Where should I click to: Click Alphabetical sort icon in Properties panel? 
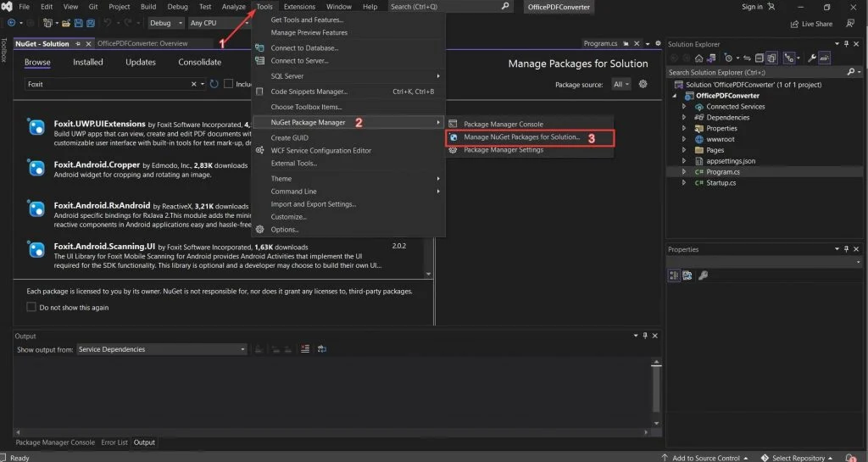click(x=687, y=275)
